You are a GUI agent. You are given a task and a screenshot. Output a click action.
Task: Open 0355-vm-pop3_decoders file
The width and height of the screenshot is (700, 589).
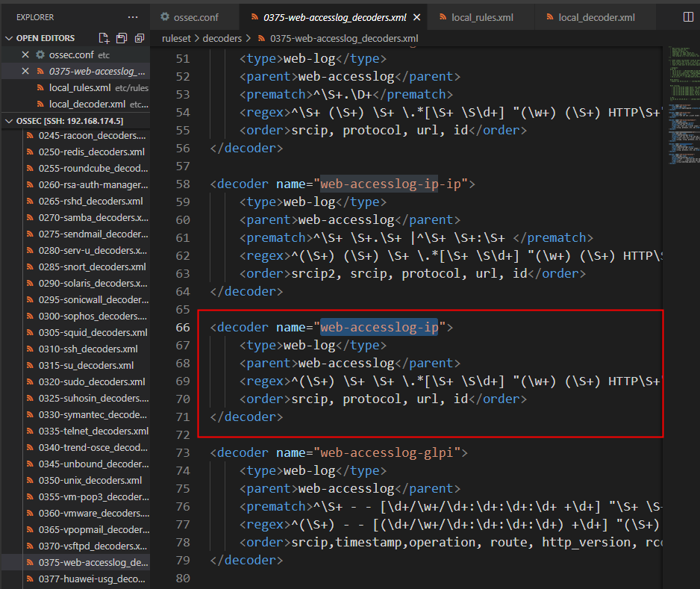point(76,497)
